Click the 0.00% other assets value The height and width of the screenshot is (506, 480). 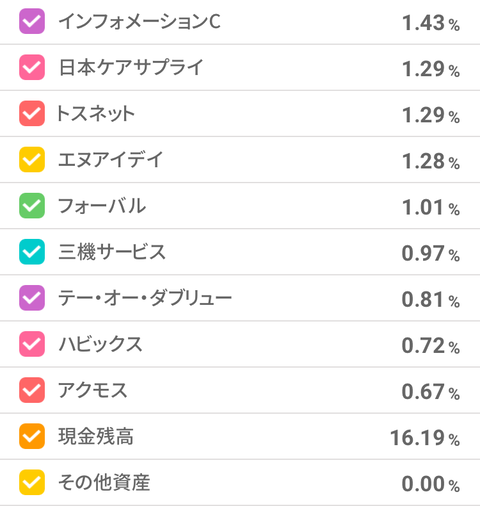[x=431, y=484]
